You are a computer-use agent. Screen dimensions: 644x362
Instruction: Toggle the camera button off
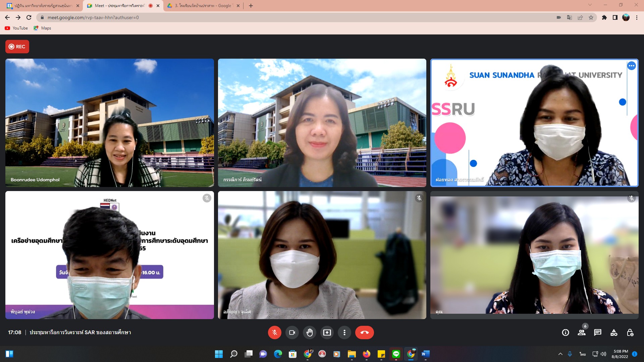(x=292, y=333)
